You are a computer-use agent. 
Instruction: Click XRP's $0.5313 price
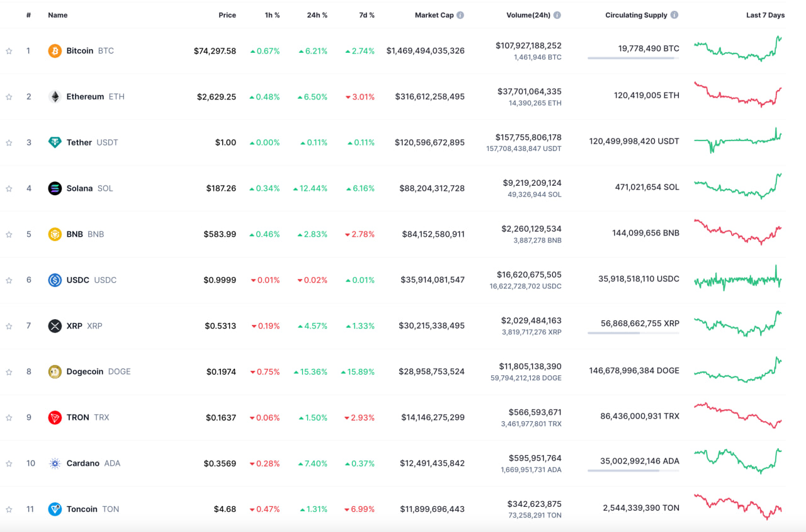220,326
